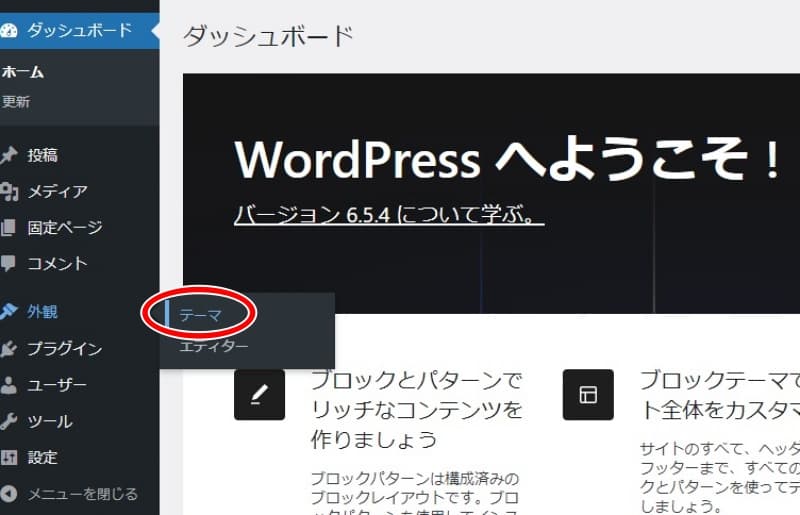
Task: Click the WordPress へようこそ！ heading
Action: pos(507,159)
